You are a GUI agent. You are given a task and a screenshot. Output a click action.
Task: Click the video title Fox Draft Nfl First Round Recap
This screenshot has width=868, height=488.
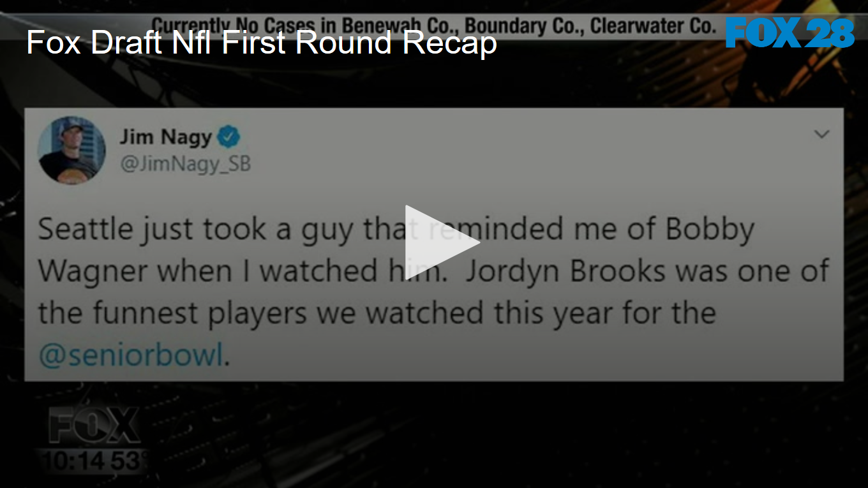(x=261, y=43)
